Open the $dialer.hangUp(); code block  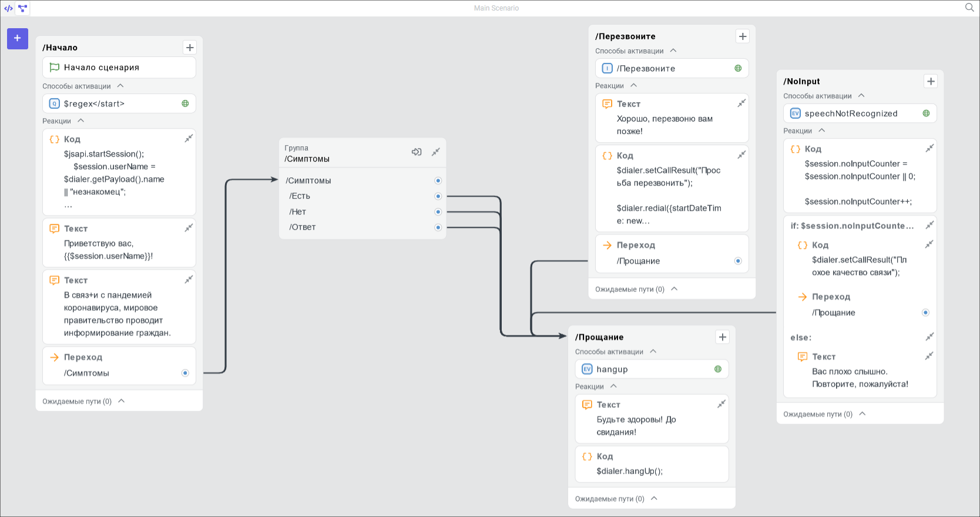(652, 464)
